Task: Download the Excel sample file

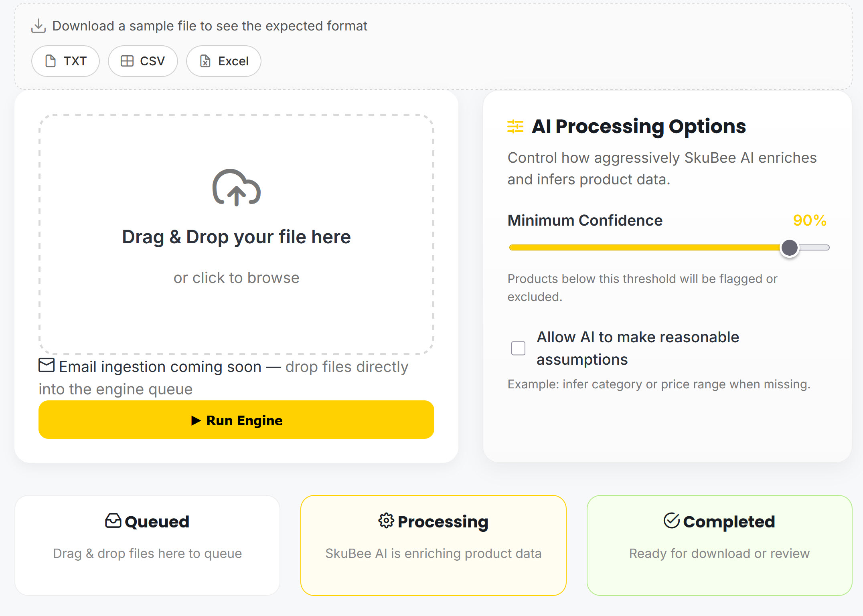Action: [x=224, y=61]
